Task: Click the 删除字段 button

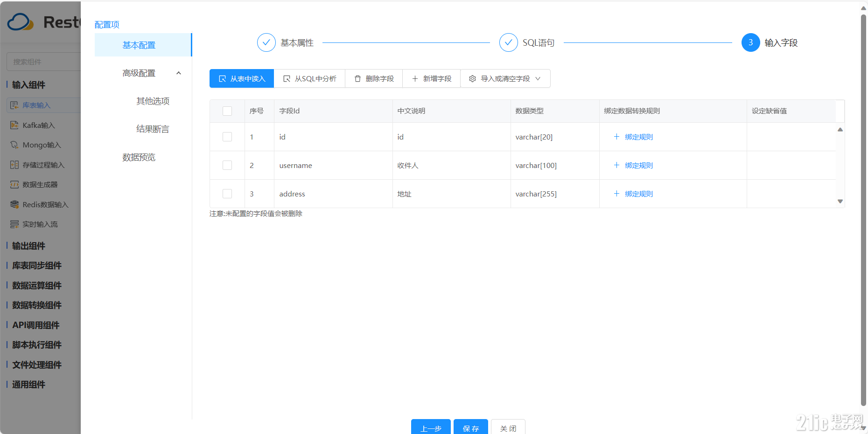Action: pyautogui.click(x=374, y=78)
